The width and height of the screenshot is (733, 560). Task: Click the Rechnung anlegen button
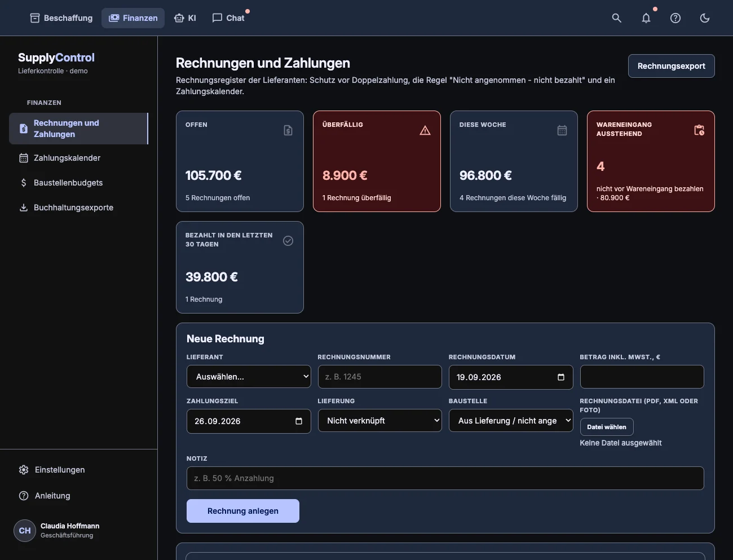(243, 511)
